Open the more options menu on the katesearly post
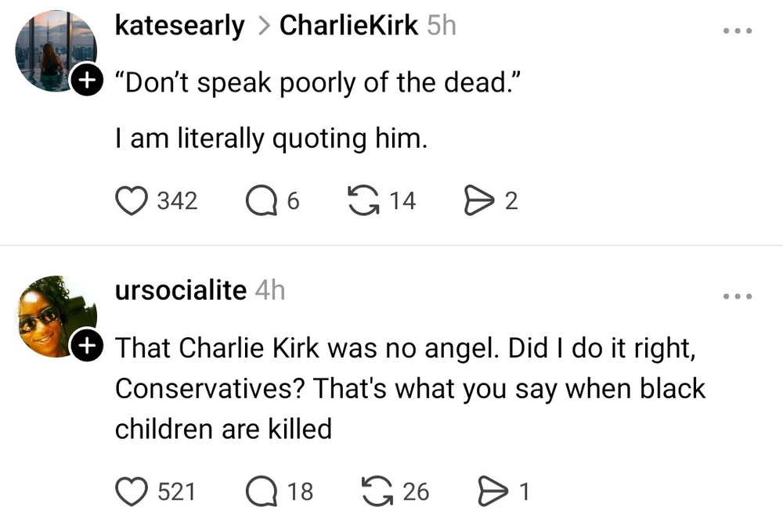 click(x=737, y=31)
